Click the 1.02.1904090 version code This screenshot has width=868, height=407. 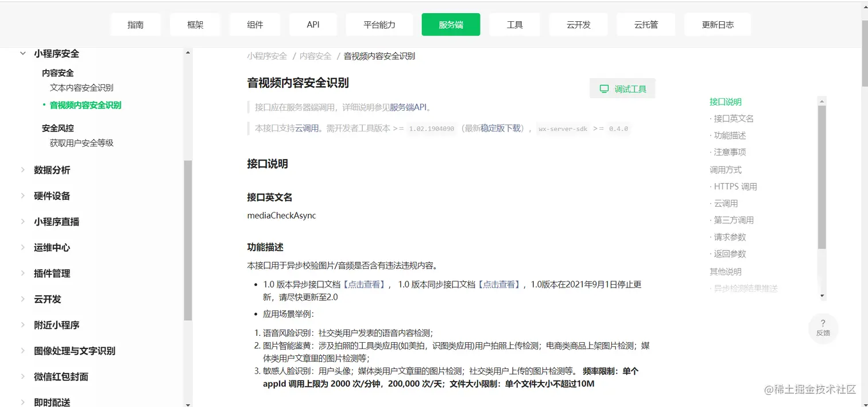point(431,129)
